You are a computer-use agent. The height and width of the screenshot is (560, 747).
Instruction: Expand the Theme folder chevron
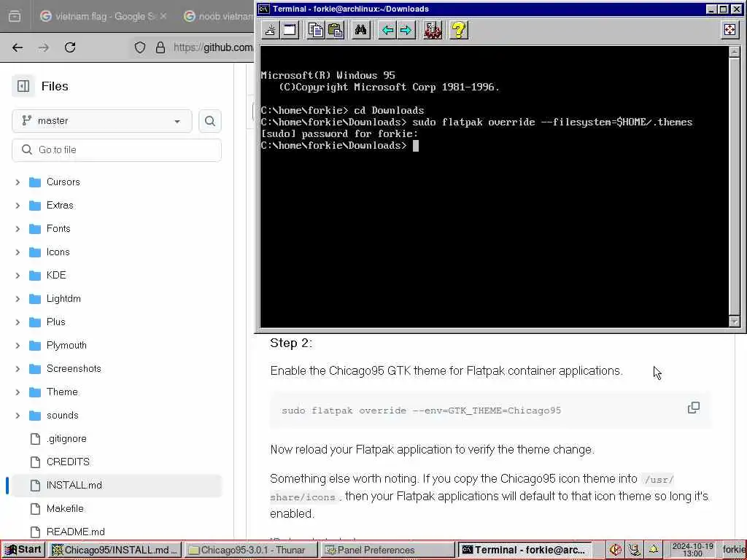coord(18,392)
